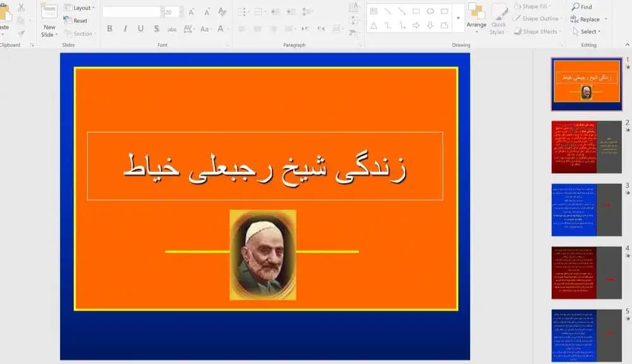Select the Down Arrow shape
Screen dimensions: 632x364
(x=430, y=26)
